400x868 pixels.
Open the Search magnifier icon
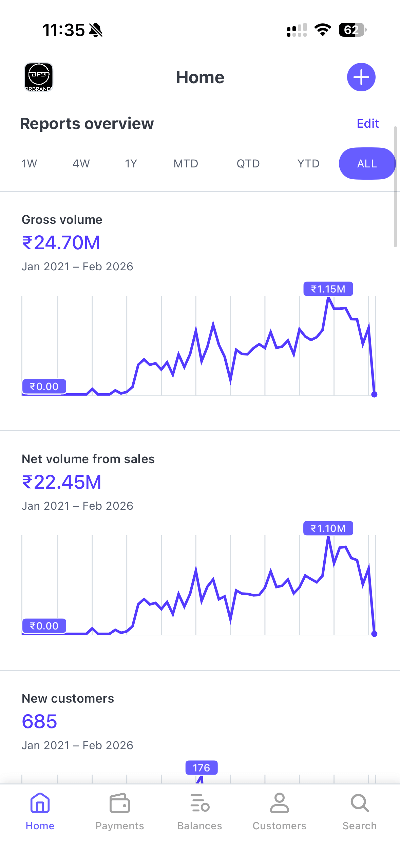[x=359, y=803]
